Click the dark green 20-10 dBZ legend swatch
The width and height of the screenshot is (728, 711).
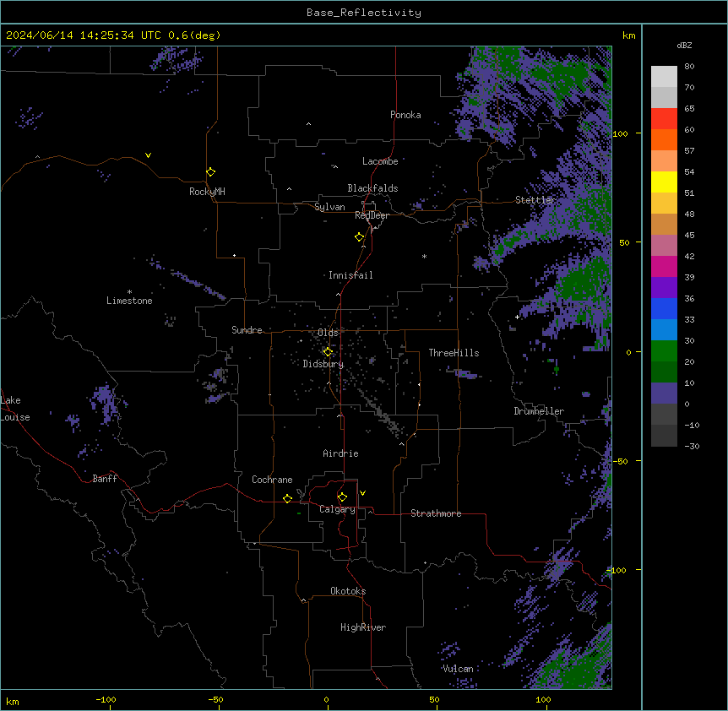664,372
